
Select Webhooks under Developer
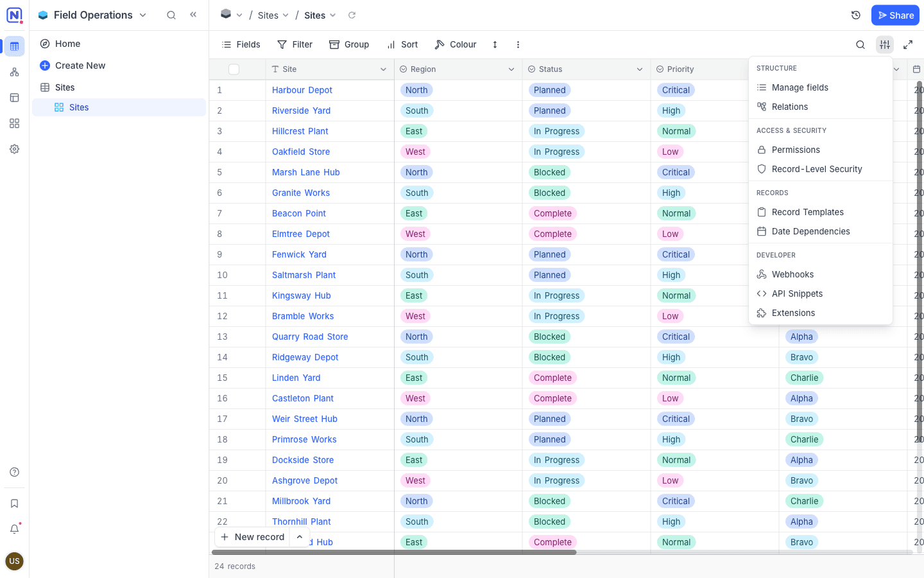pyautogui.click(x=820, y=274)
